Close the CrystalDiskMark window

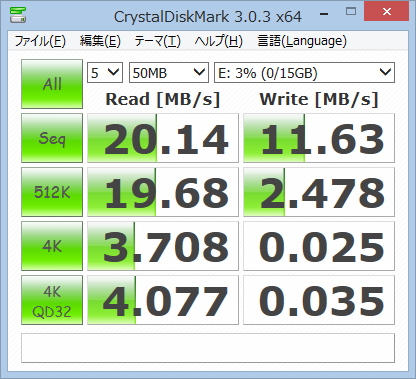pyautogui.click(x=387, y=11)
